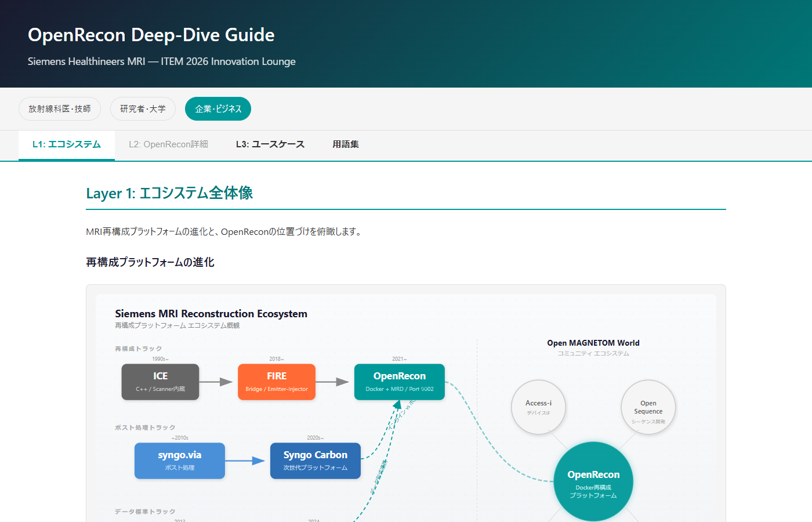Click the gray ICE node box

(x=160, y=382)
